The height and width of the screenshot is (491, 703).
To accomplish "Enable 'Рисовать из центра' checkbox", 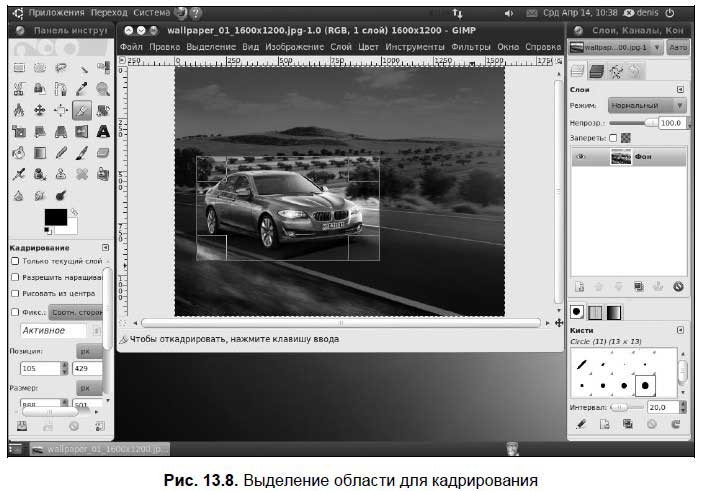I will (15, 293).
